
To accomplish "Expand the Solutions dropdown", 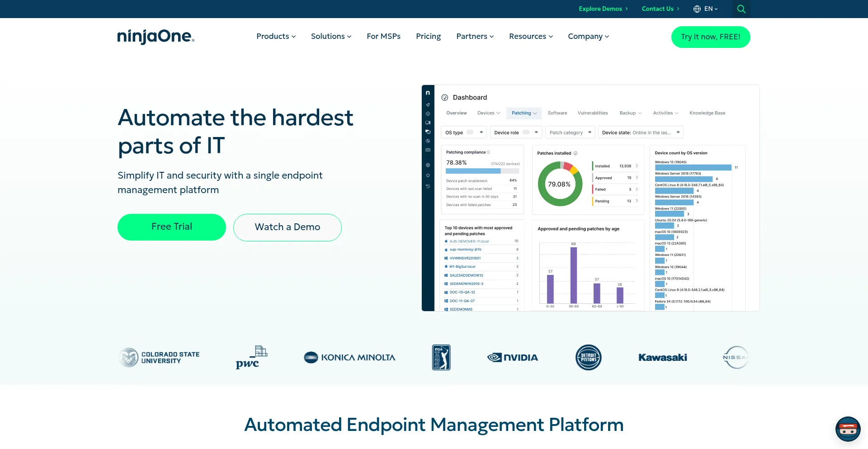I will [331, 37].
